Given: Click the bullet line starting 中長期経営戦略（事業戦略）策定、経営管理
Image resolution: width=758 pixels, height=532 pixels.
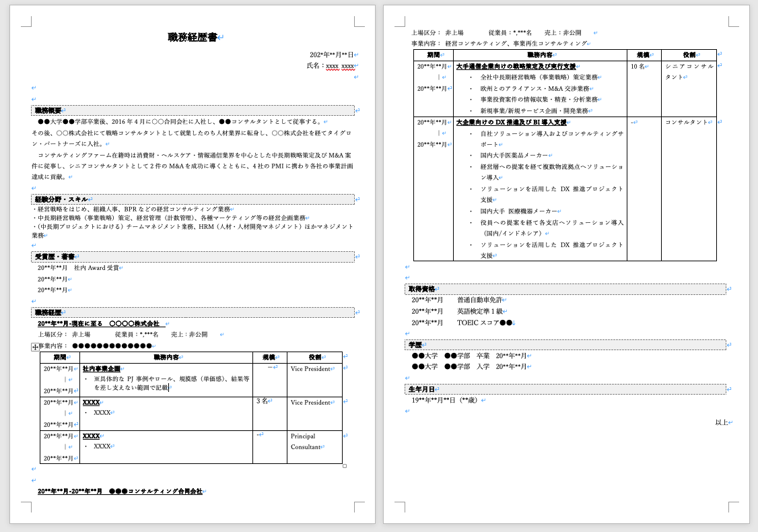Looking at the screenshot, I should (169, 218).
